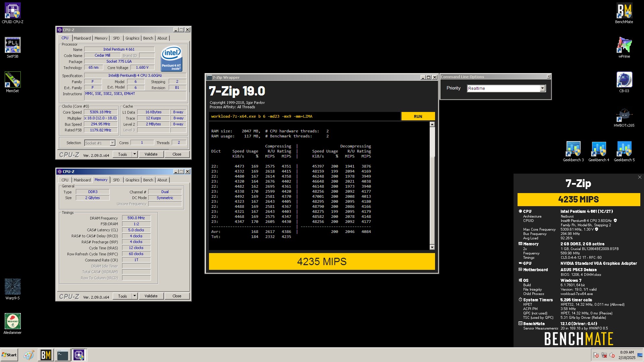
Task: Click the command prompt taskbar button
Action: click(62, 355)
